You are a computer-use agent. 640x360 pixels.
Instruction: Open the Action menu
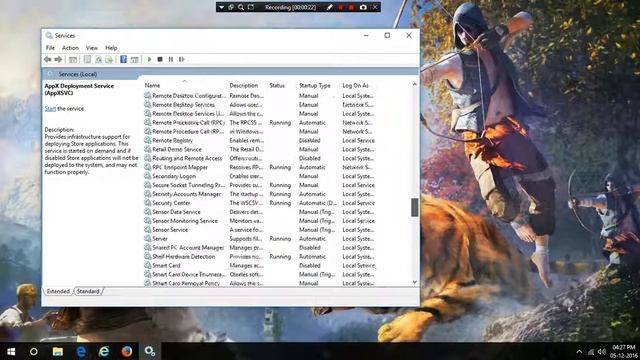click(70, 48)
